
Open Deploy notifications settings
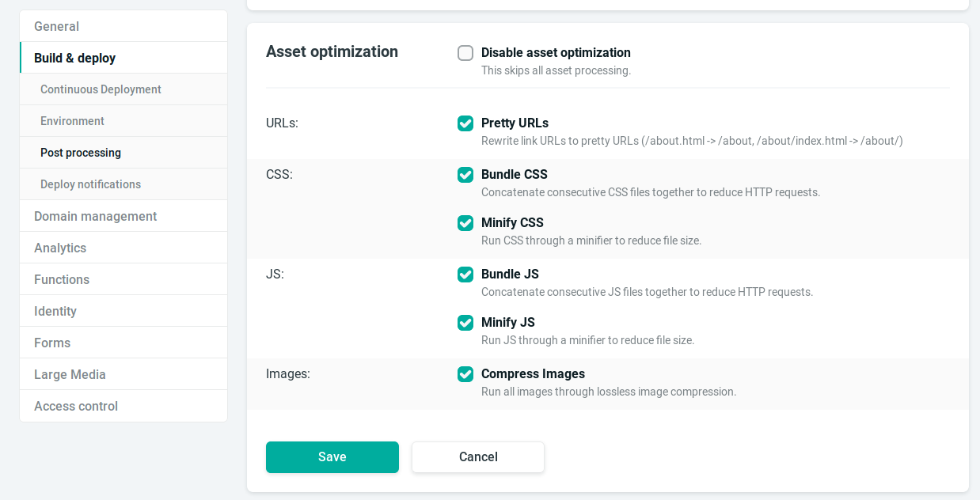(90, 184)
